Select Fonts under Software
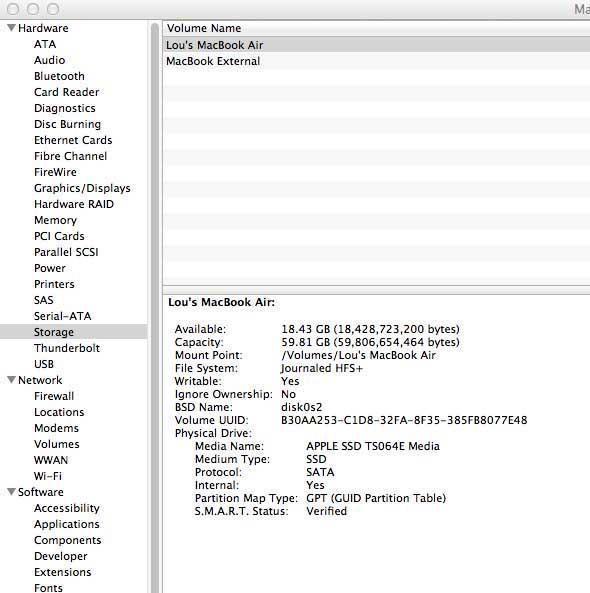590x593 pixels. (x=48, y=588)
